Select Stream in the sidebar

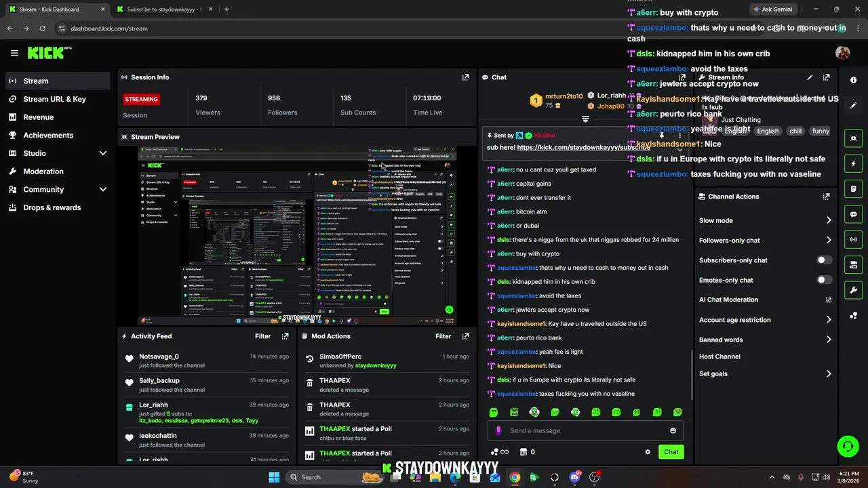click(58, 81)
